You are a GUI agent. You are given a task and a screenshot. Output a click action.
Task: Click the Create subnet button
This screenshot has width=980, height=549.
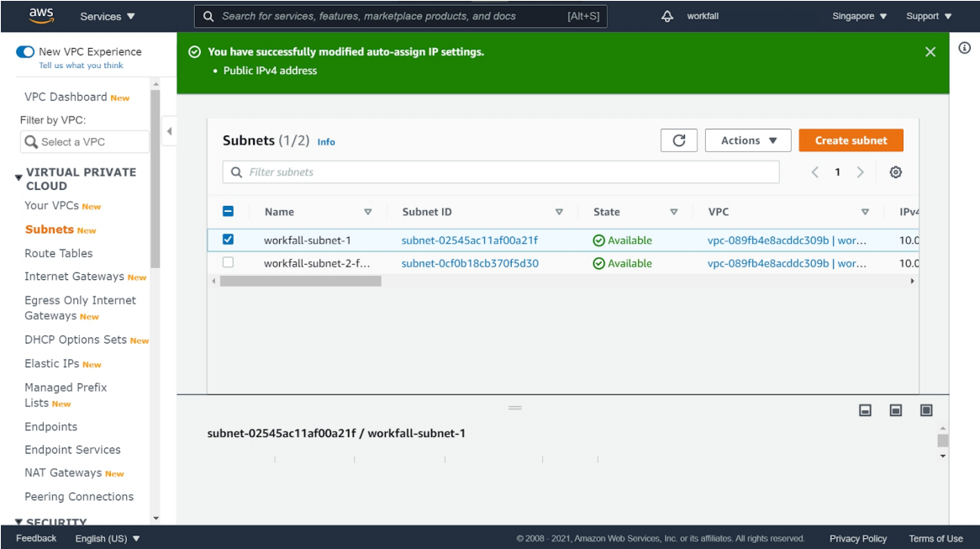851,140
